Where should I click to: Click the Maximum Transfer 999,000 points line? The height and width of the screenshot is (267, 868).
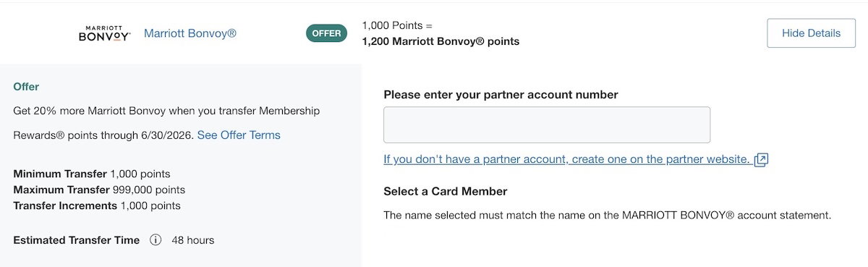coord(99,190)
